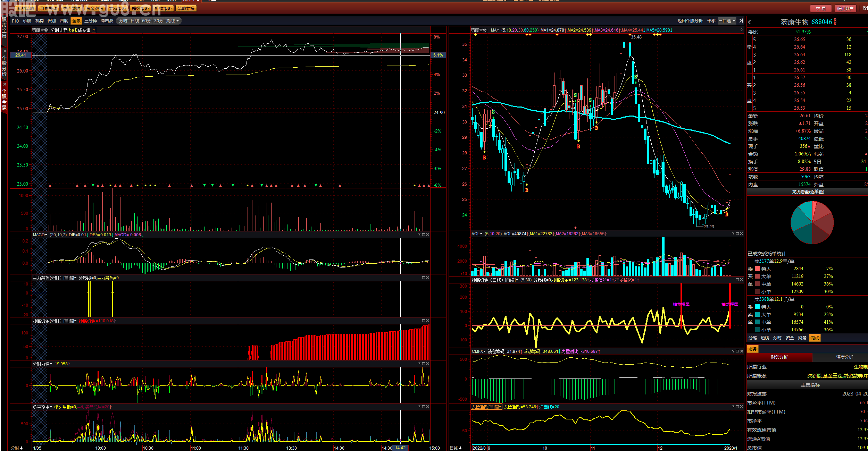This screenshot has height=451, width=868.
Task: Click the 我的策略 button
Action: [x=26, y=8]
